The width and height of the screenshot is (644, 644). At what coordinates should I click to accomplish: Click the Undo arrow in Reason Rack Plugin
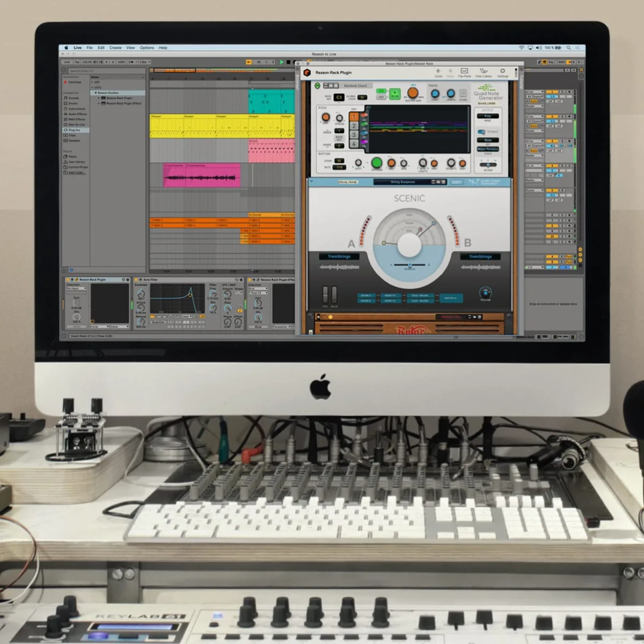pos(438,71)
